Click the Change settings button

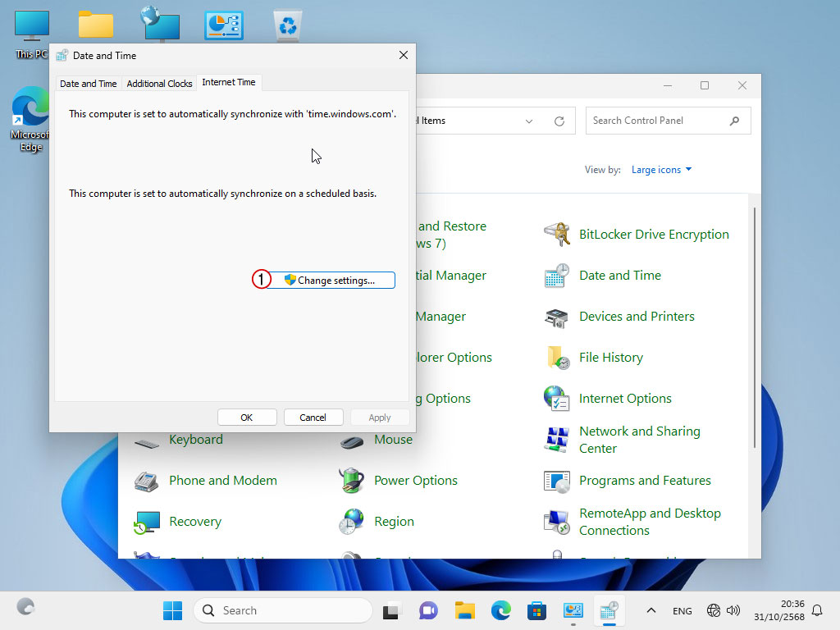coord(331,281)
